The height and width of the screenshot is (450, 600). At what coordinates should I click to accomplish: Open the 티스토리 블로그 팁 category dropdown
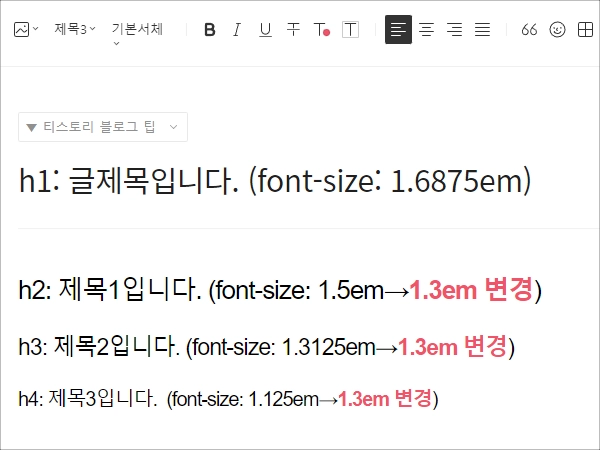(x=103, y=127)
